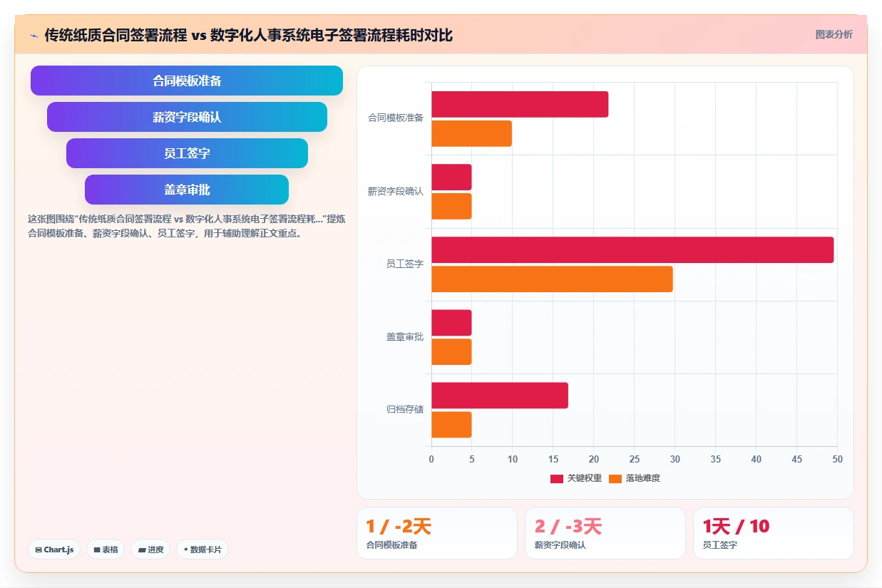Open the 2 / -3天 薪资字段确认 data card
This screenshot has height=588, width=882.
pyautogui.click(x=605, y=533)
